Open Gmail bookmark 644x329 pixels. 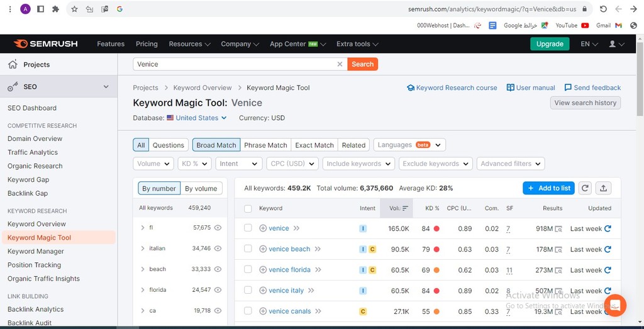pos(609,25)
